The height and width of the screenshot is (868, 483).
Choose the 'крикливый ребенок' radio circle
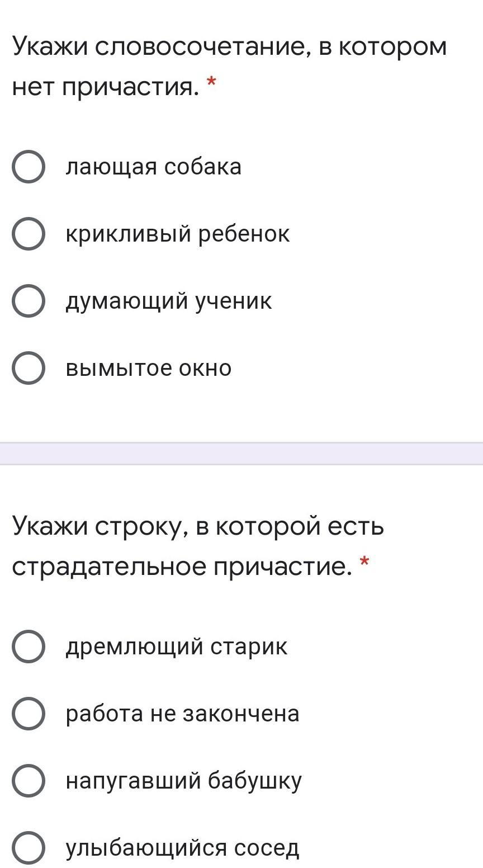tap(28, 234)
